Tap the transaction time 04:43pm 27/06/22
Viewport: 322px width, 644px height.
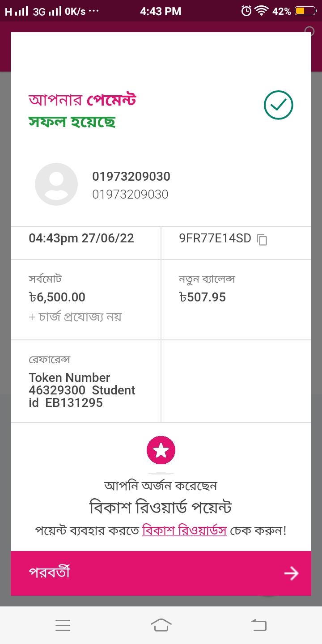click(x=81, y=238)
